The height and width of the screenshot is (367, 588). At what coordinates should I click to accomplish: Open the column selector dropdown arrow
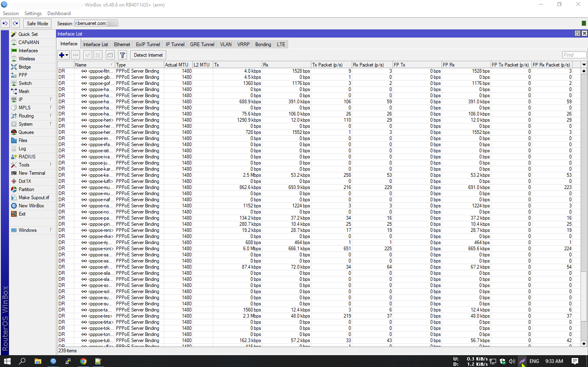(x=584, y=65)
